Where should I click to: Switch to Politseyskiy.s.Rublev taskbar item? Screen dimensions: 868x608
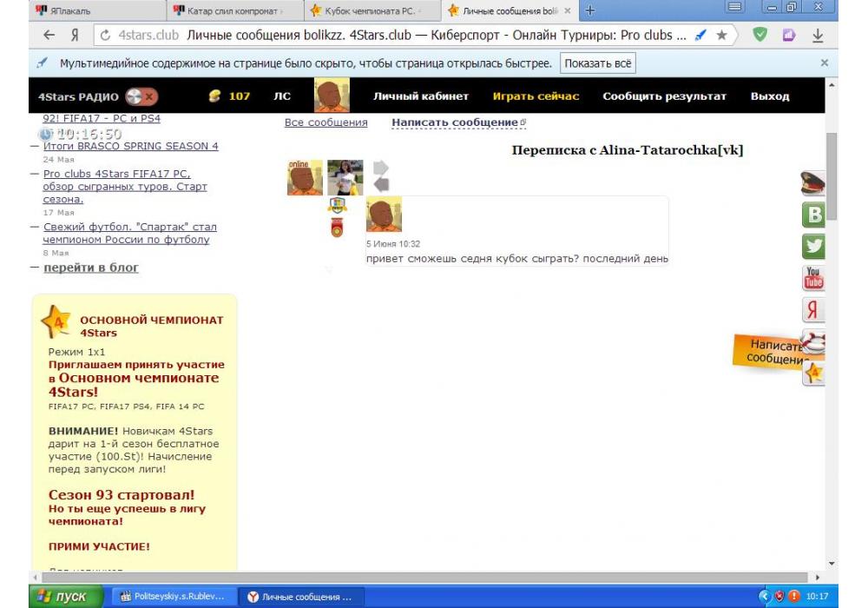[x=175, y=597]
